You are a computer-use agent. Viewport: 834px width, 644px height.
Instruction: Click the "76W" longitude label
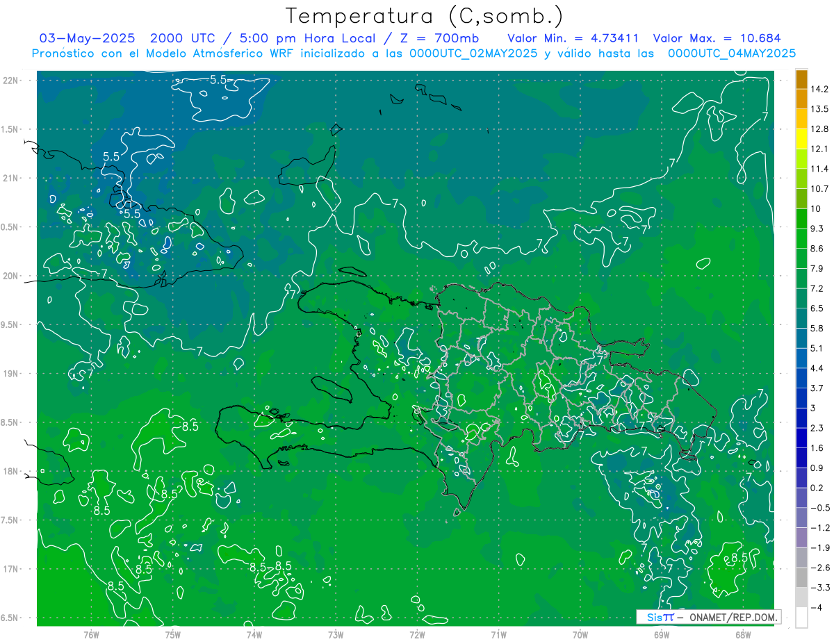(91, 634)
